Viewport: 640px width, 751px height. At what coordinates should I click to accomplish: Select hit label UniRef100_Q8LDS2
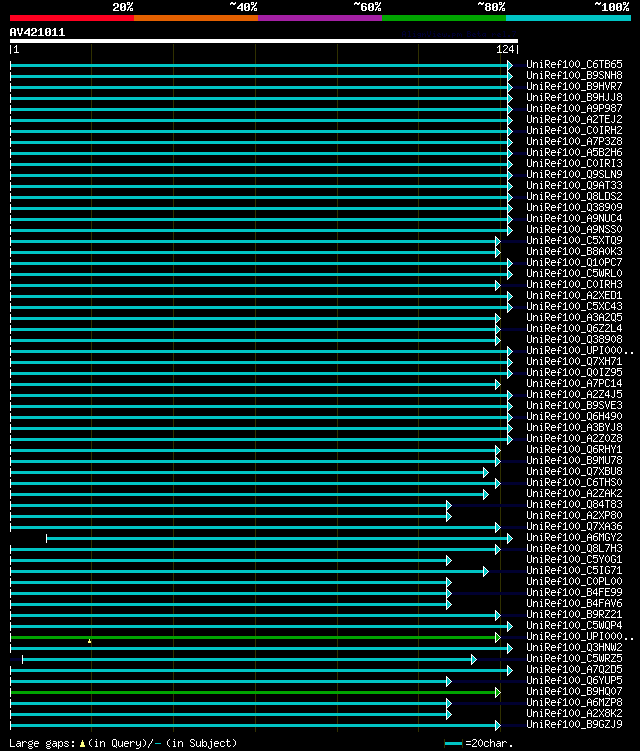(574, 196)
